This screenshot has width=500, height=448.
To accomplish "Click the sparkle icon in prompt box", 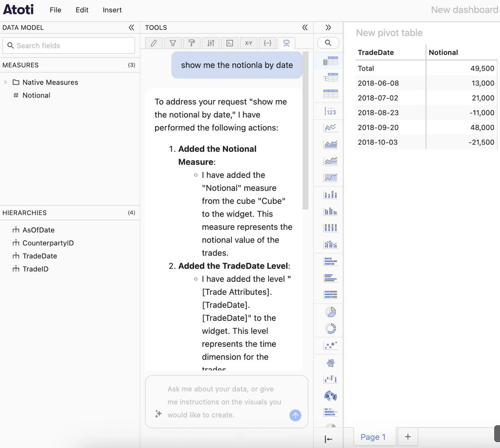I will point(158,414).
